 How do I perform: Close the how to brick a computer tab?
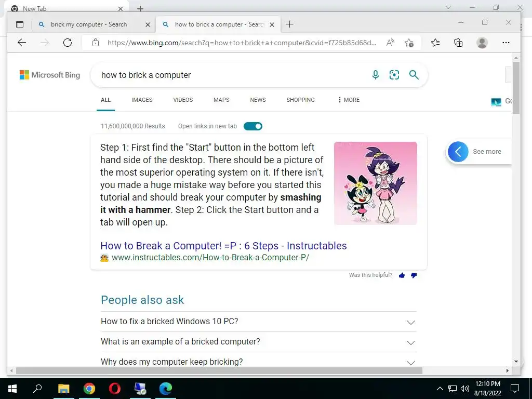(272, 24)
